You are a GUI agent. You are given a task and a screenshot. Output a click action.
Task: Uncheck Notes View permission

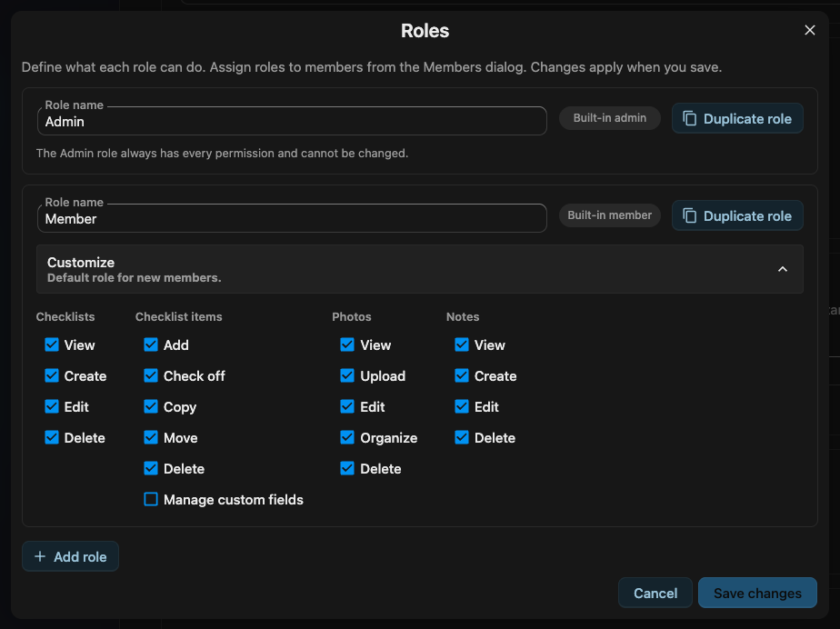pyautogui.click(x=462, y=344)
